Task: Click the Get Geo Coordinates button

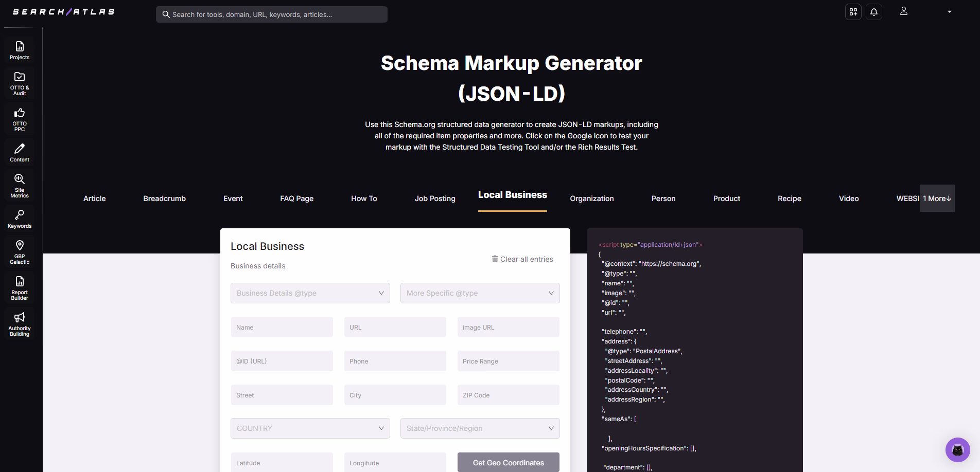Action: pos(508,462)
